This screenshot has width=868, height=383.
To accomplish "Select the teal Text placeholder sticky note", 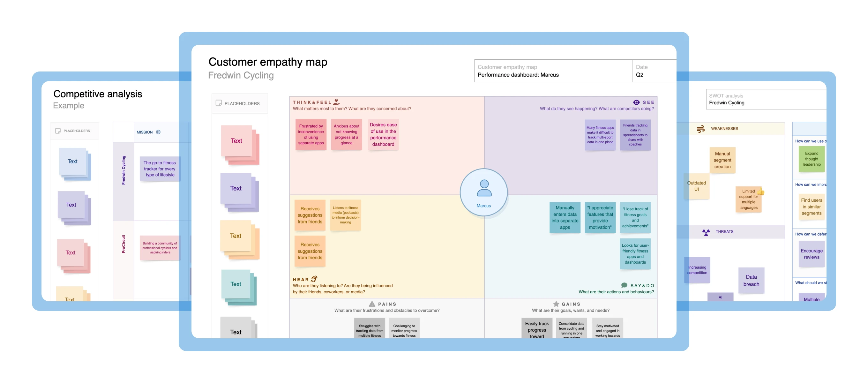I will tap(236, 284).
